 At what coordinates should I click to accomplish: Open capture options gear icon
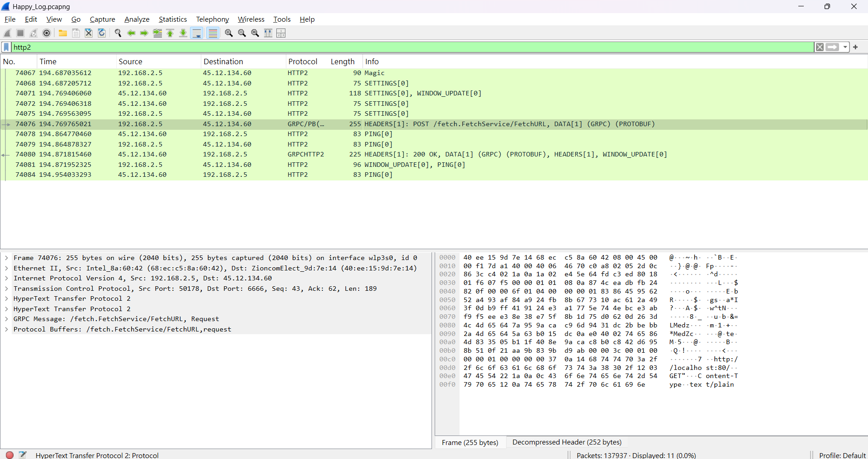click(47, 33)
